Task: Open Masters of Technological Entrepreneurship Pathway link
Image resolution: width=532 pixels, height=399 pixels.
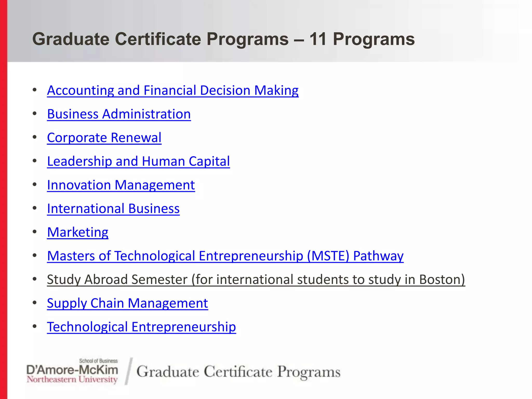Action: pos(225,256)
